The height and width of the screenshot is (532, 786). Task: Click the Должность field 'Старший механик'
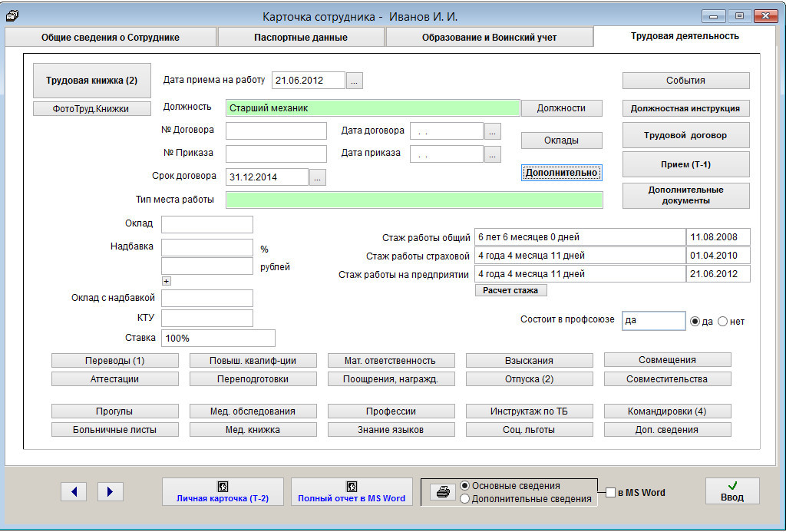[x=372, y=107]
